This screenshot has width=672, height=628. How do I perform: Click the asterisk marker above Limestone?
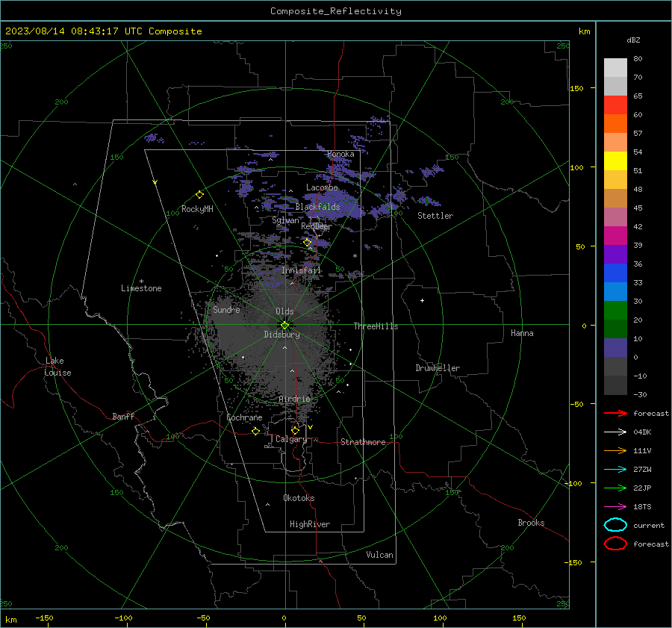141,282
